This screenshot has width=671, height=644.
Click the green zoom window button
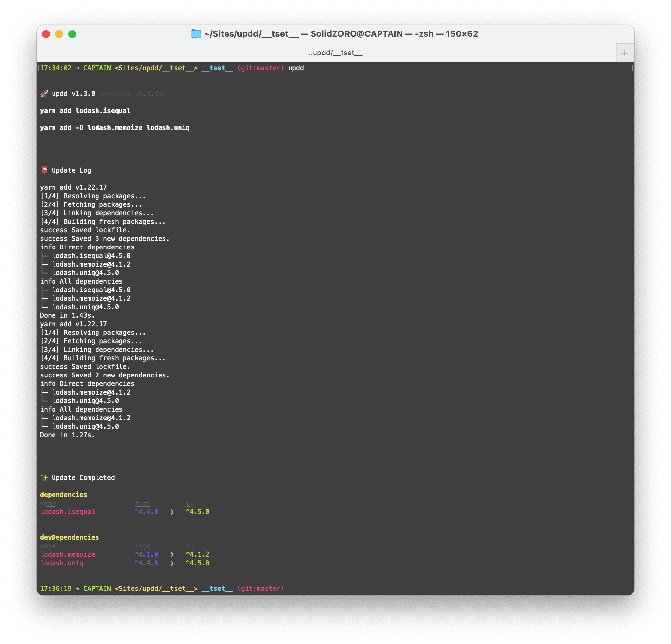[72, 34]
